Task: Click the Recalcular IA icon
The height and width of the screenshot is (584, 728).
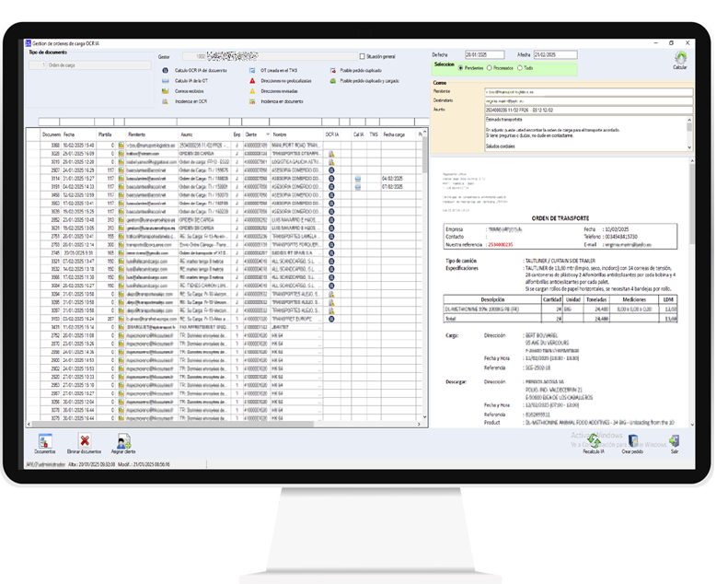Action: (x=594, y=442)
